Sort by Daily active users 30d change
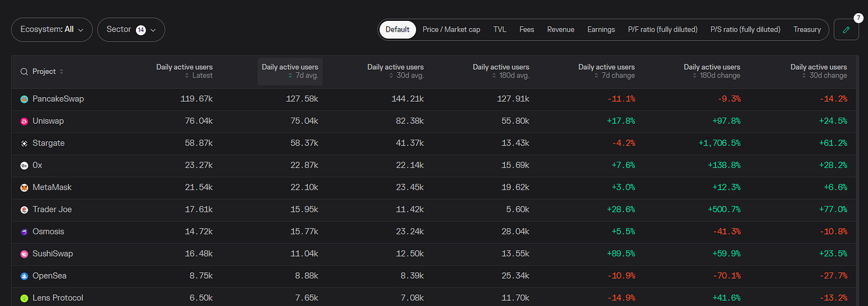 (819, 72)
